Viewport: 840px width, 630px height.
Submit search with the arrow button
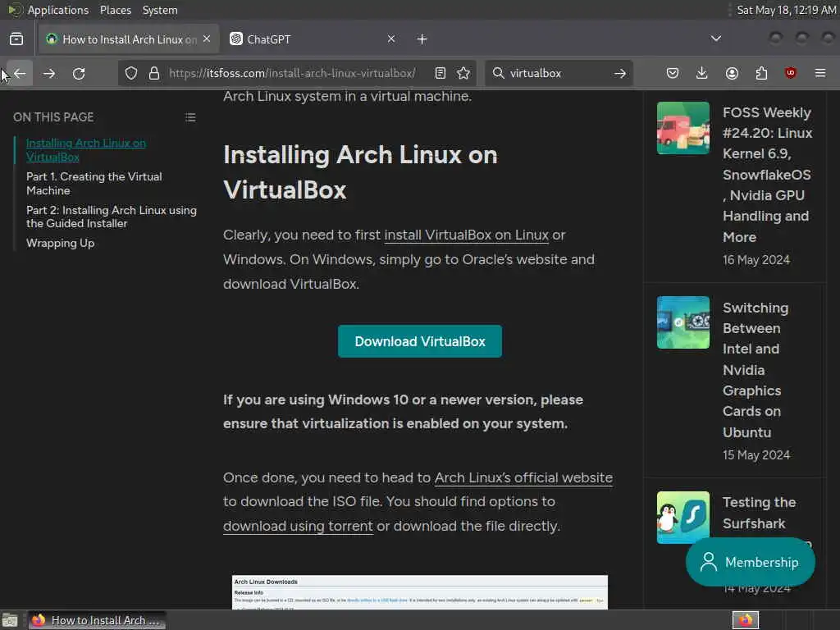620,73
